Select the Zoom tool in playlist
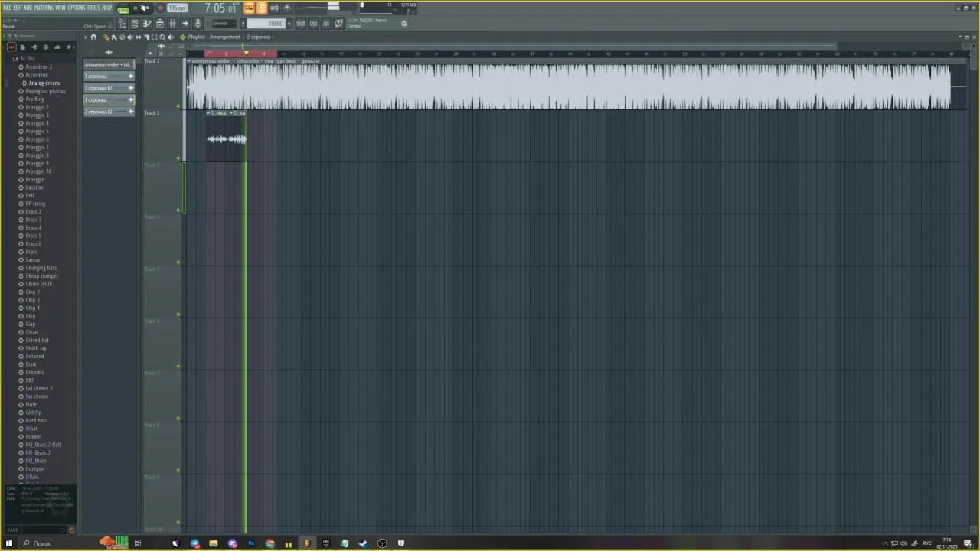Viewport: 980px width, 551px height. 162,37
